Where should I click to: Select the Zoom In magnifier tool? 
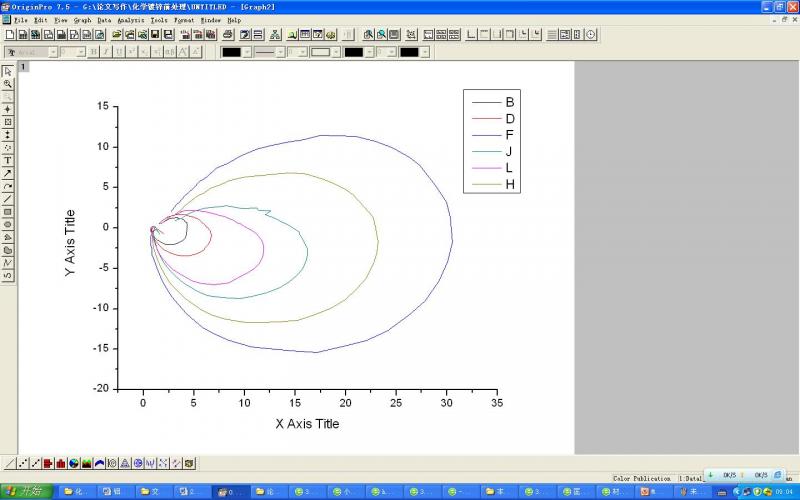(x=8, y=84)
